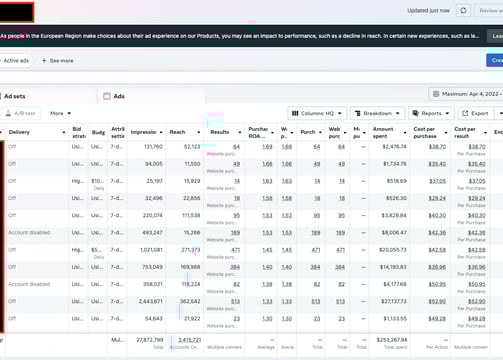The width and height of the screenshot is (503, 360).
Task: Open the Columns: HQ dropdown
Action: (x=317, y=113)
